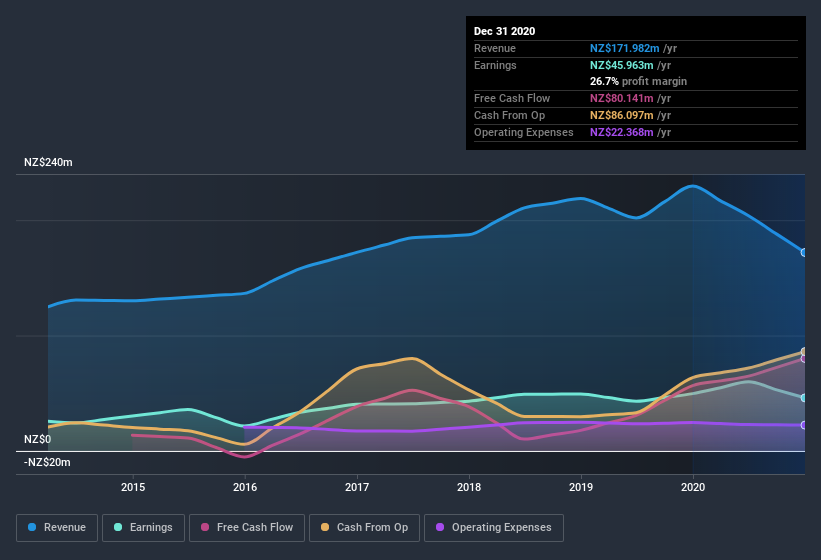The height and width of the screenshot is (560, 821).
Task: Select the 2019 x-axis label
Action: coord(581,487)
